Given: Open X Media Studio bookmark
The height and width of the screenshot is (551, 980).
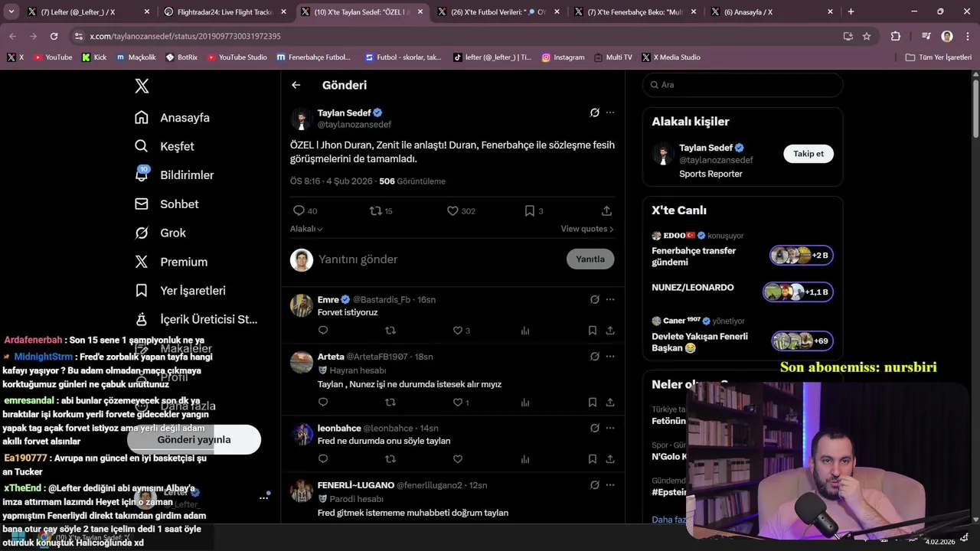Looking at the screenshot, I should pyautogui.click(x=671, y=57).
